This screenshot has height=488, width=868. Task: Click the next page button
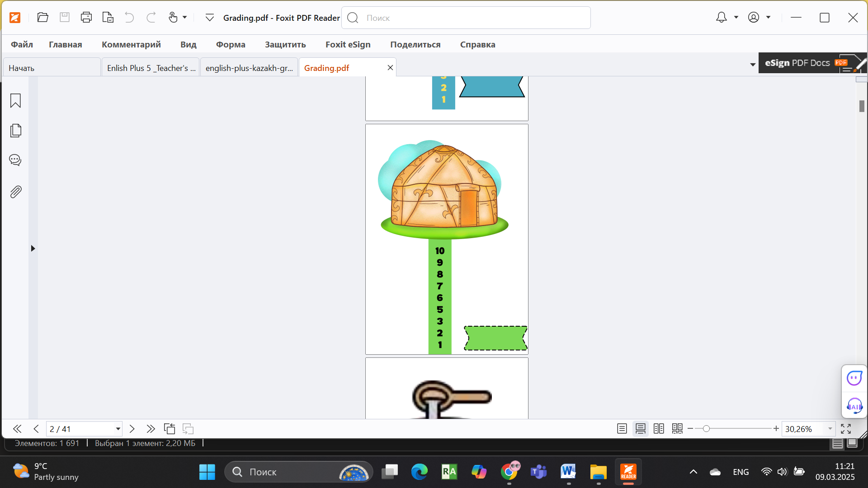coord(132,429)
